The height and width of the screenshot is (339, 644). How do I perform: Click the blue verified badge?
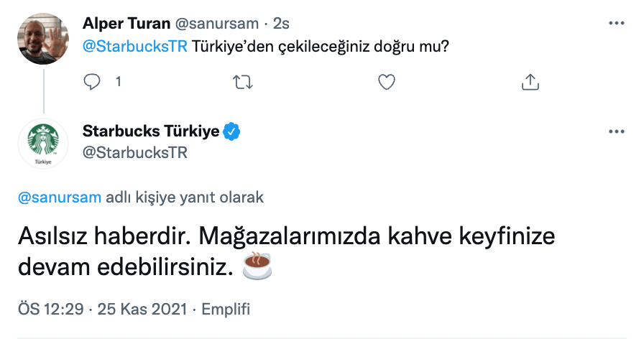click(231, 131)
